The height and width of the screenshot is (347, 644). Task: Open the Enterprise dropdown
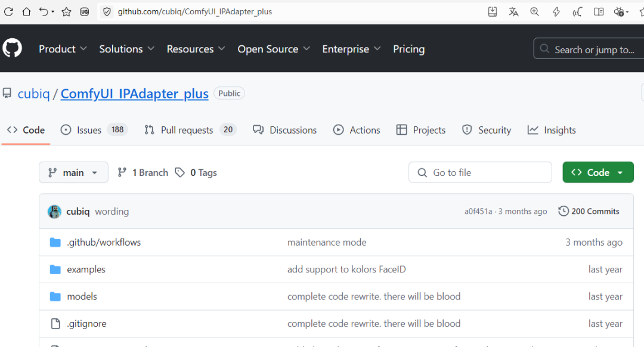pos(352,49)
